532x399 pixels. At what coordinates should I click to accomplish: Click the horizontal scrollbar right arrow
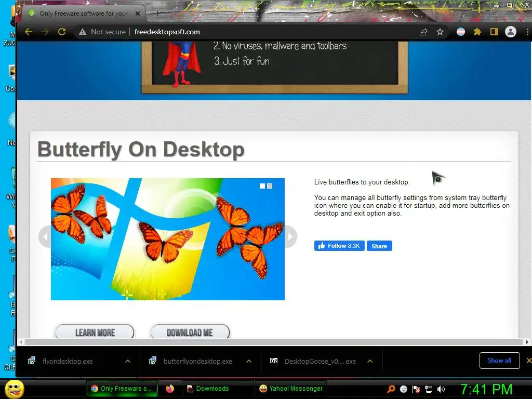[527, 342]
